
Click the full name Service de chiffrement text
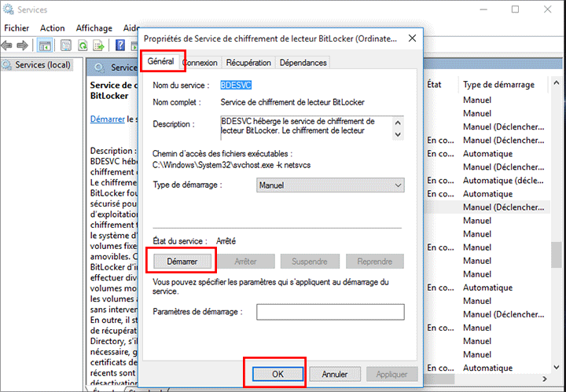[x=292, y=102]
